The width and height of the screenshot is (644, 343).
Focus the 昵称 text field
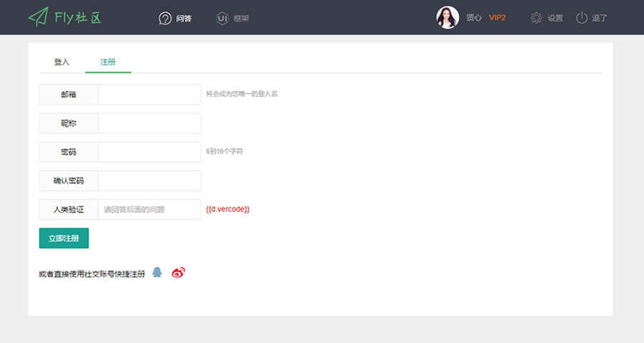tap(149, 123)
